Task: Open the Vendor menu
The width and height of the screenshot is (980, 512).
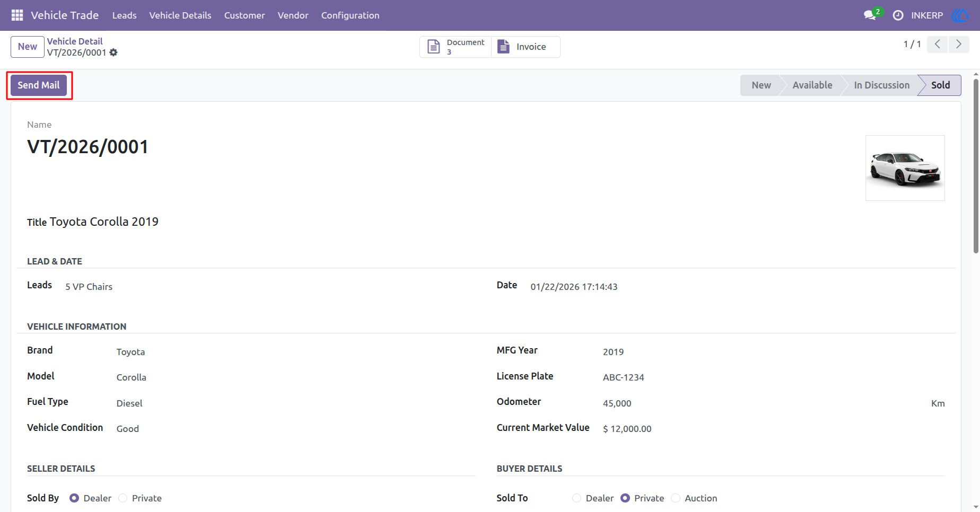Action: [x=293, y=15]
